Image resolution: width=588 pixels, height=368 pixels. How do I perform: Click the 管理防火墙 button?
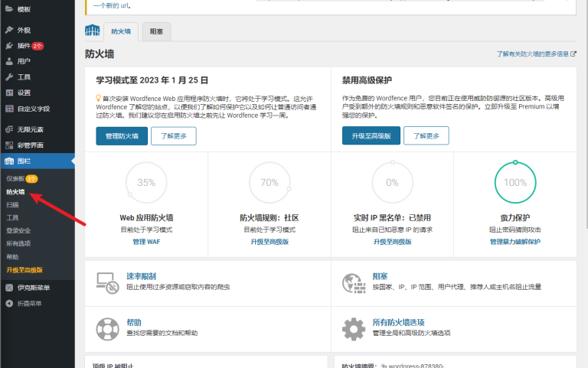tap(122, 136)
